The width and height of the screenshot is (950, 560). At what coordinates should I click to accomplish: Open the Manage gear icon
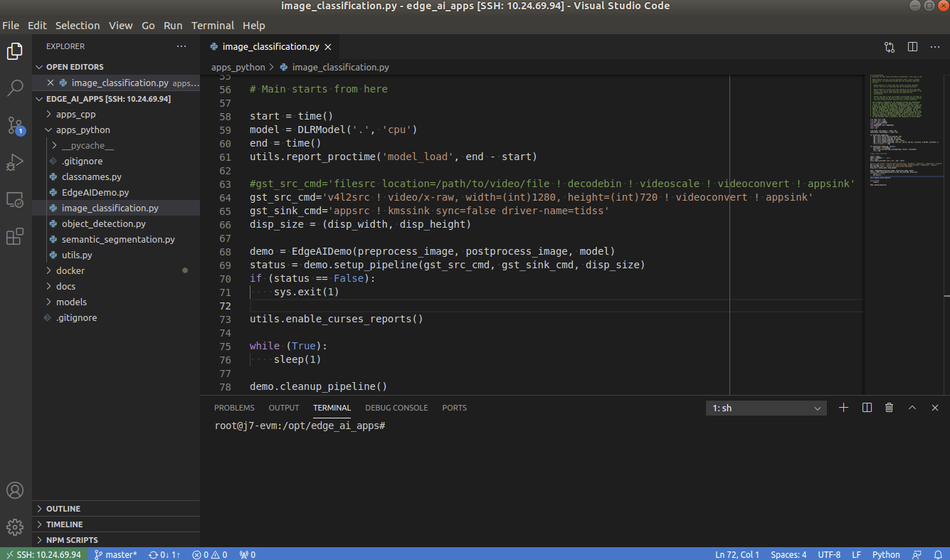pyautogui.click(x=15, y=527)
